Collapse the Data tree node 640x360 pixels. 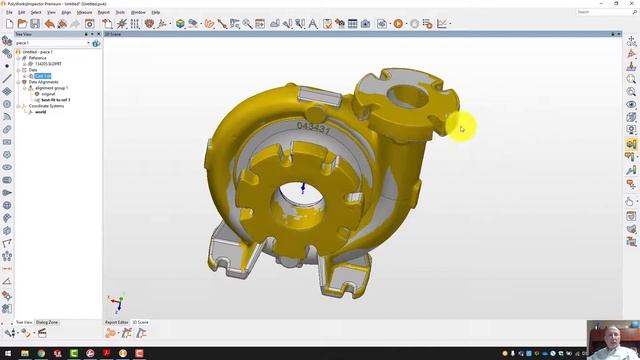pos(18,70)
